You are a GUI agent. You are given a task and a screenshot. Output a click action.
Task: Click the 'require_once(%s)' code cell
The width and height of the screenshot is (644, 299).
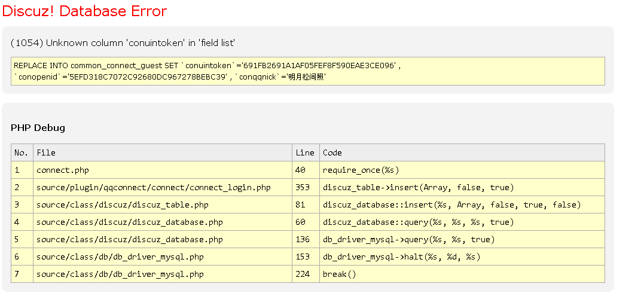pyautogui.click(x=361, y=170)
